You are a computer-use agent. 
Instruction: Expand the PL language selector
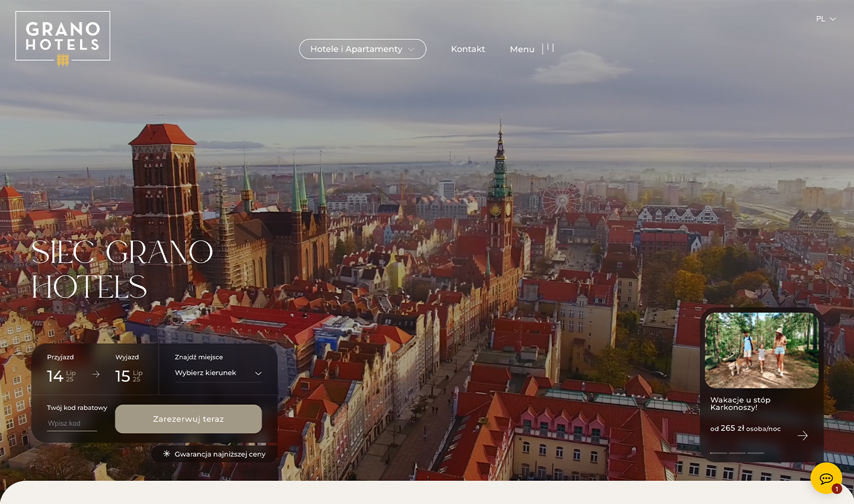(826, 19)
